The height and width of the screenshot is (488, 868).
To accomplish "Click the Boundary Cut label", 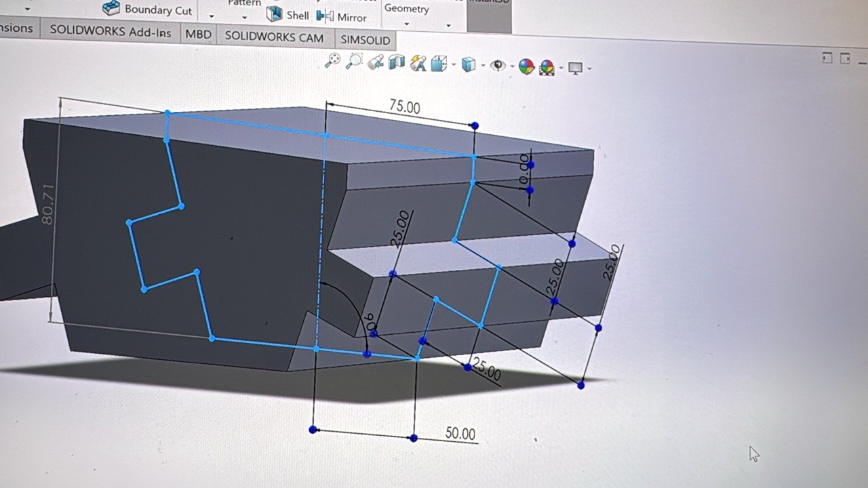I will pos(158,10).
